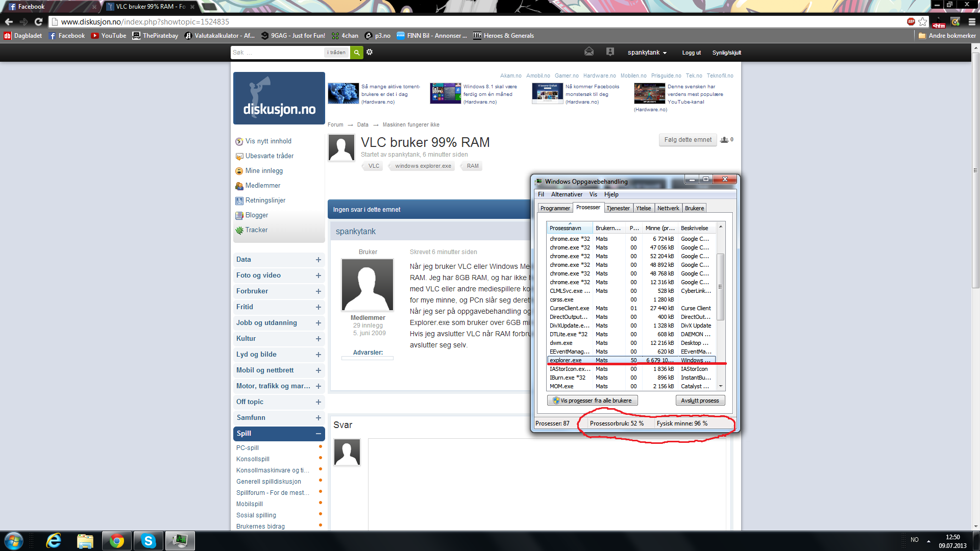Open the Vis menu in Task Manager

point(593,194)
